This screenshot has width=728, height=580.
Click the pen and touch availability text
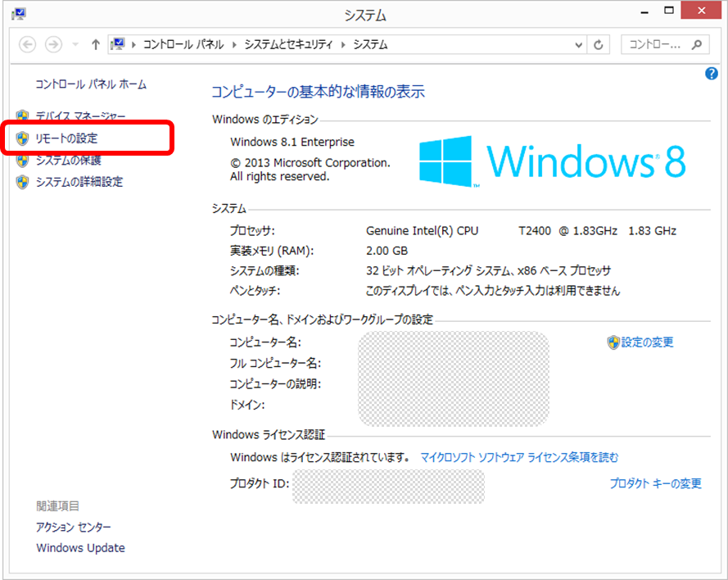(493, 291)
